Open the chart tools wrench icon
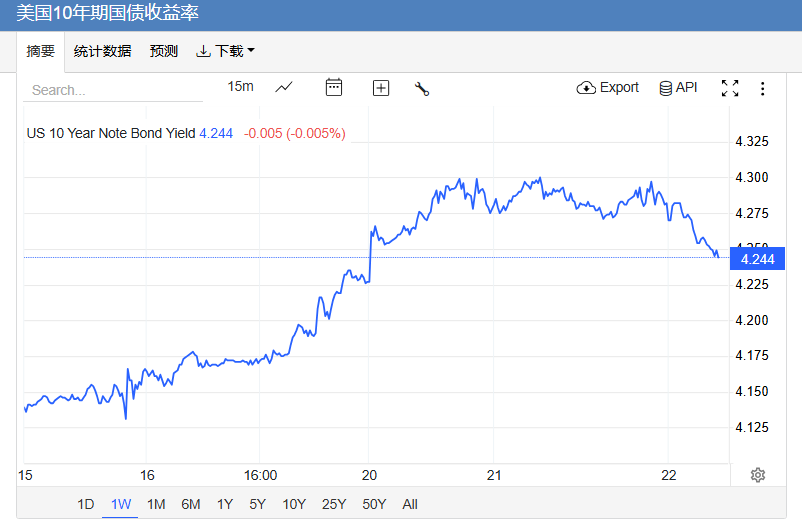Image resolution: width=802 pixels, height=530 pixels. point(422,89)
